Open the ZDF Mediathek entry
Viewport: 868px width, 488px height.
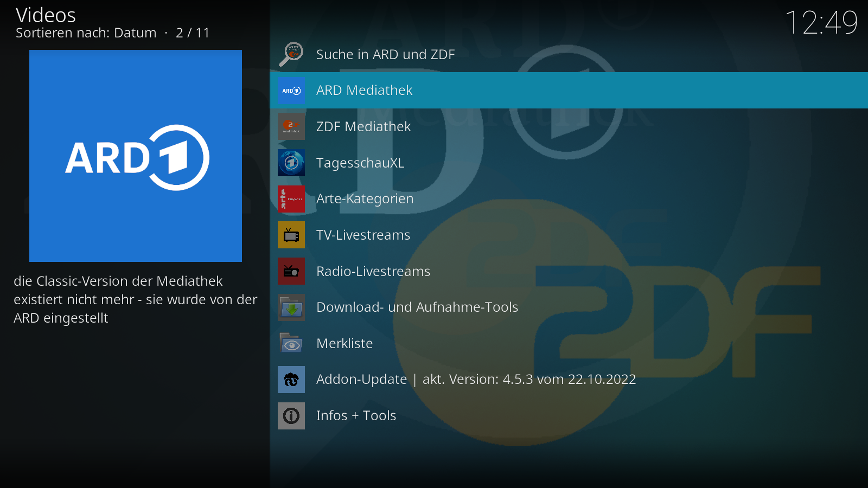click(x=569, y=126)
